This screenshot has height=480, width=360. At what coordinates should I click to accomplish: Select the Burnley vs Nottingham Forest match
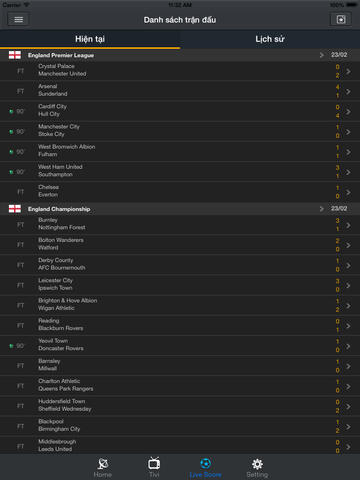[x=180, y=225]
